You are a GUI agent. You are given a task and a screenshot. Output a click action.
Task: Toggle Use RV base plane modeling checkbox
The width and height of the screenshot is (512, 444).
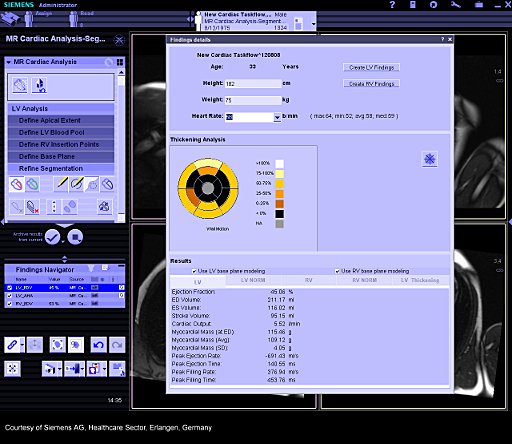click(337, 271)
